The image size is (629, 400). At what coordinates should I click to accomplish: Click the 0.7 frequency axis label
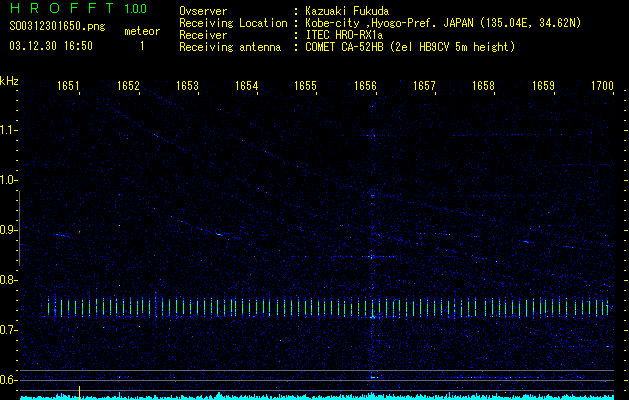tap(9, 330)
